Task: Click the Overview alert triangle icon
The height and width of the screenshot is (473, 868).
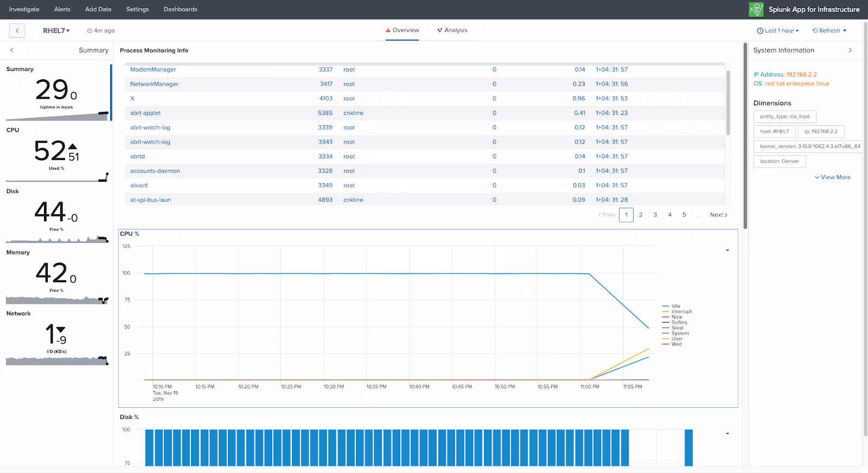Action: (388, 30)
